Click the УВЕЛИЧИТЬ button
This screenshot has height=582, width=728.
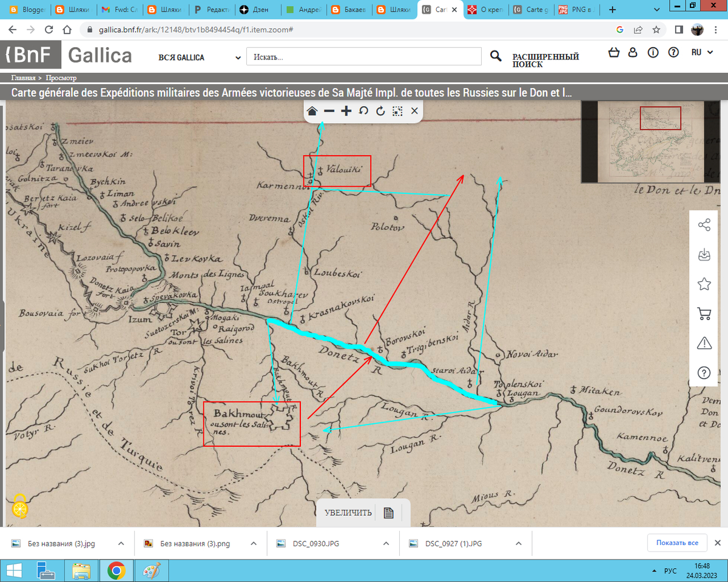348,513
